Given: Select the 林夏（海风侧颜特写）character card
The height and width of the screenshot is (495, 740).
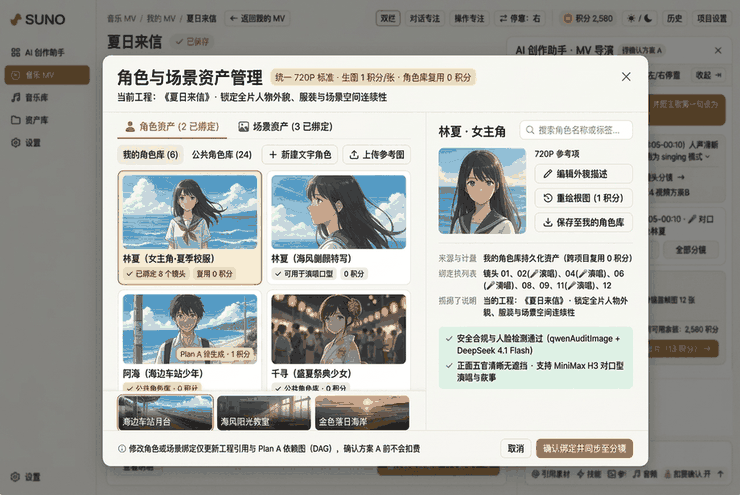Looking at the screenshot, I should (x=338, y=227).
